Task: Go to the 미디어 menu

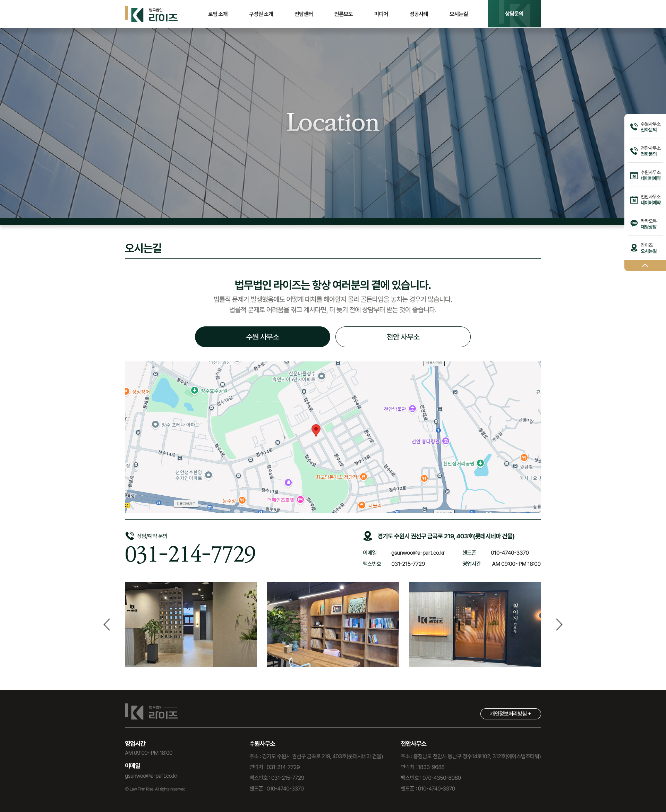Action: 381,14
